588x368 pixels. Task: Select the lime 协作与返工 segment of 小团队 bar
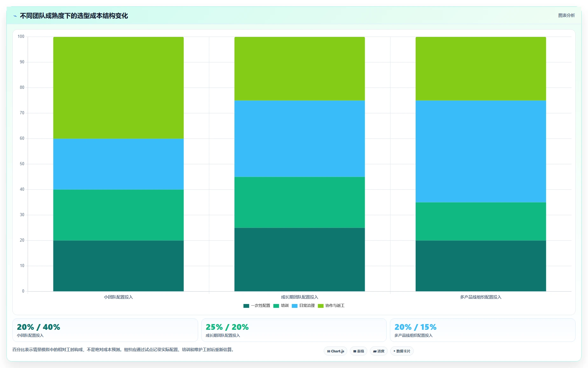[x=118, y=88]
